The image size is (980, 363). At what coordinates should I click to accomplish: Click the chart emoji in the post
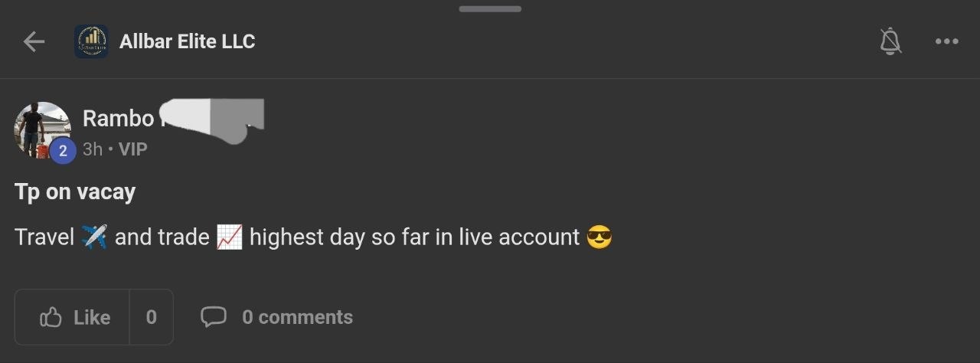(x=229, y=237)
